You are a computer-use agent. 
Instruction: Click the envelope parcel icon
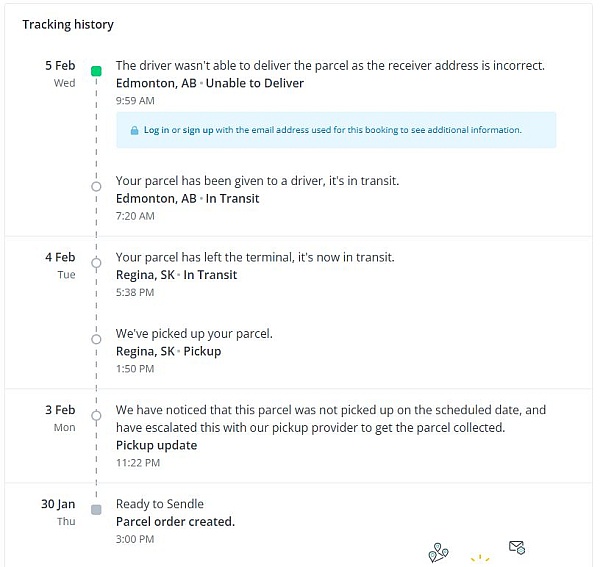[x=517, y=547]
